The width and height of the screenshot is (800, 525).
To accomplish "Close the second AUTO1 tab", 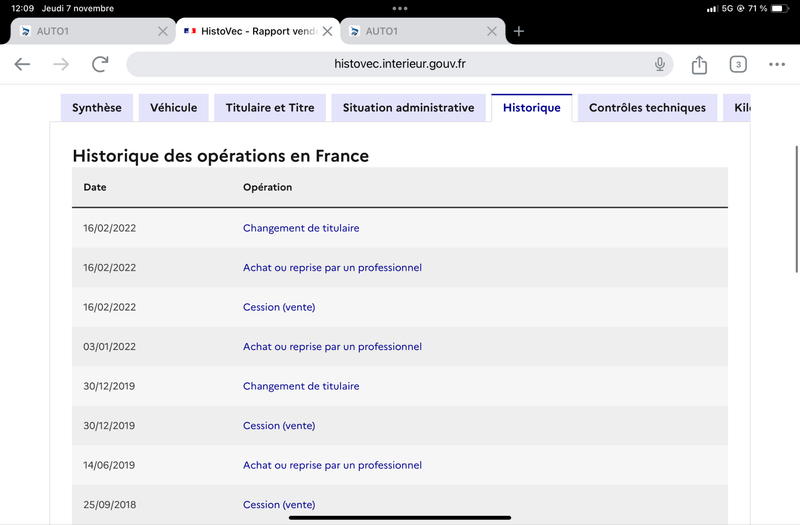I will click(492, 31).
